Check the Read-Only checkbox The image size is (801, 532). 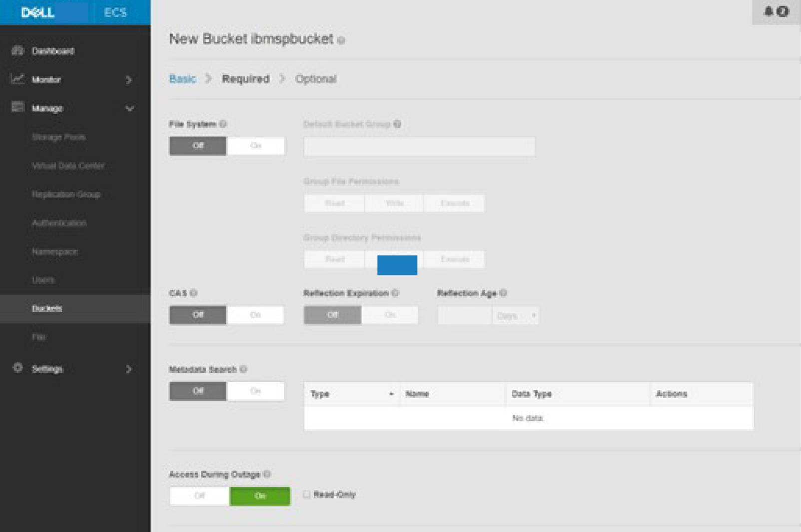pos(307,494)
